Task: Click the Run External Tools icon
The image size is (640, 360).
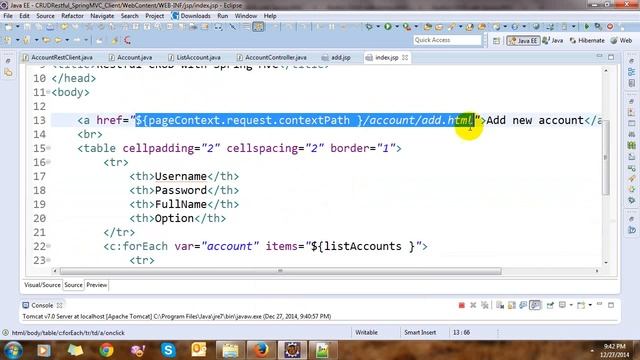Action: coord(407,27)
